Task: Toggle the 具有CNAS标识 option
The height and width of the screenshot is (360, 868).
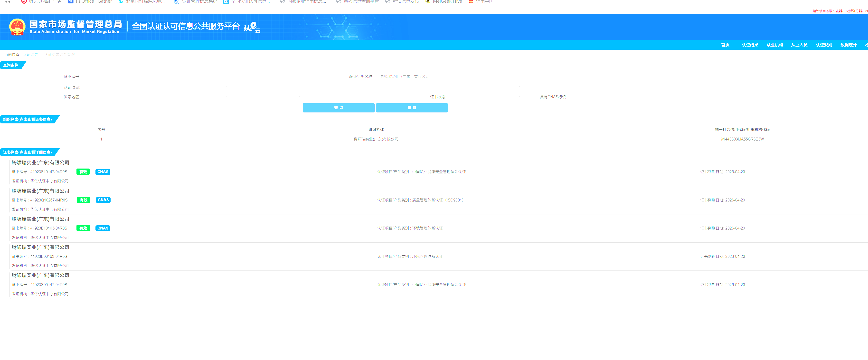Action: click(x=552, y=97)
